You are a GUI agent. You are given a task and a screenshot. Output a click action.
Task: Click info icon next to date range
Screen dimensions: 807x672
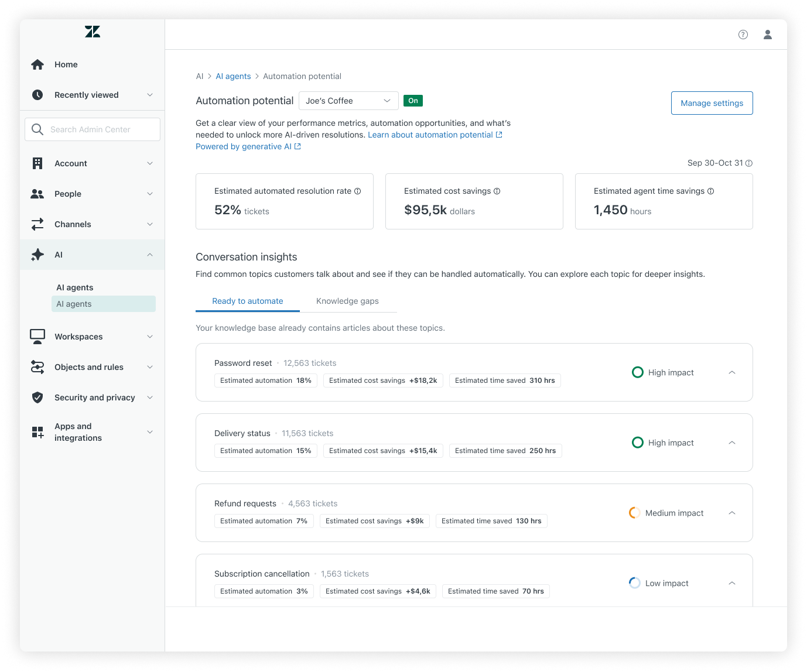pos(749,163)
